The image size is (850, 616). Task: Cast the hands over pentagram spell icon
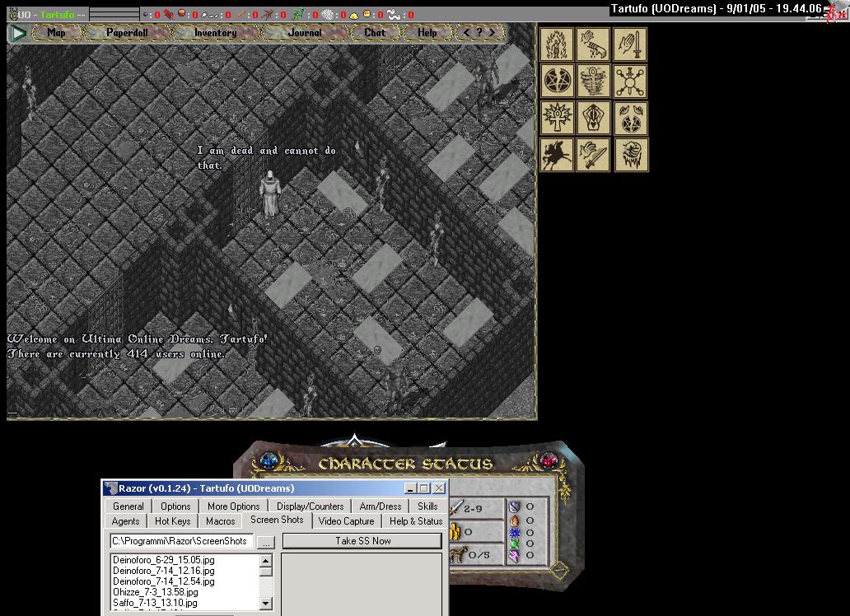coord(630,118)
